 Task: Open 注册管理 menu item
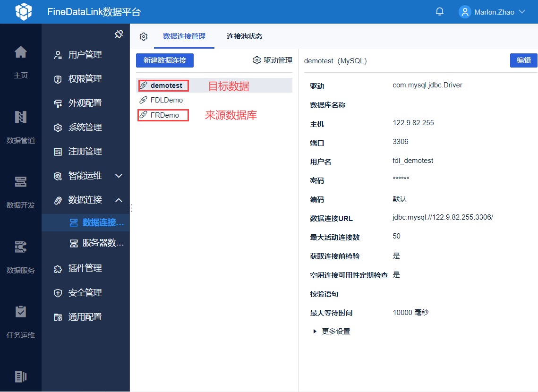[85, 151]
